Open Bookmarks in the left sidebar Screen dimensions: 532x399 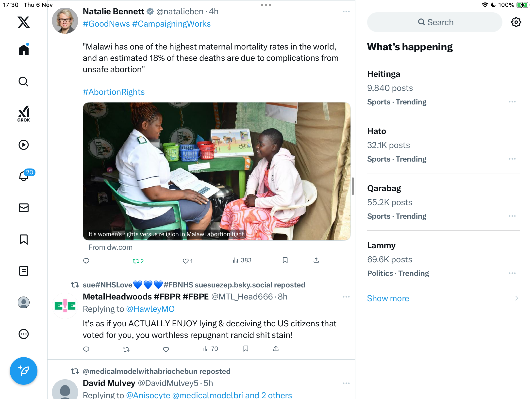24,239
